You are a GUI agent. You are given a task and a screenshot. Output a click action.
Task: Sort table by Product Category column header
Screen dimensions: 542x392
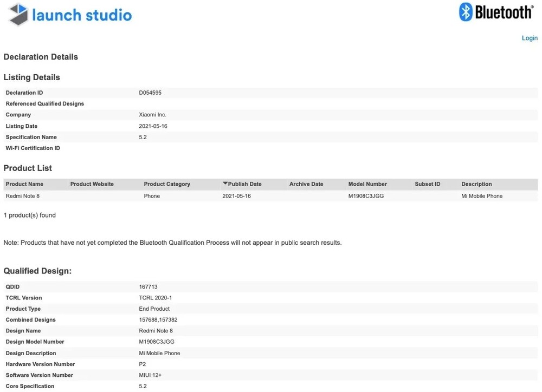coord(167,184)
